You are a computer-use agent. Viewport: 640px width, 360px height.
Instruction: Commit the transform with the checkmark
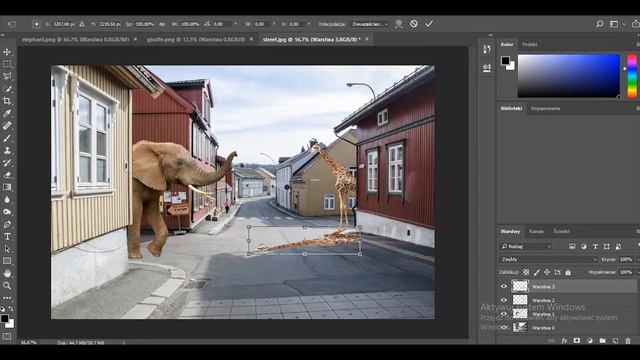coord(429,24)
